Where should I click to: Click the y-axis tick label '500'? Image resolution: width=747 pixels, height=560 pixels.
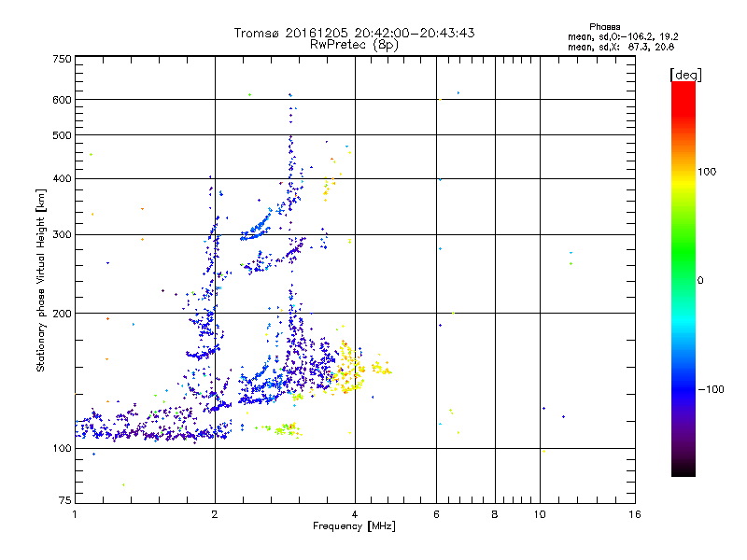tap(62, 135)
